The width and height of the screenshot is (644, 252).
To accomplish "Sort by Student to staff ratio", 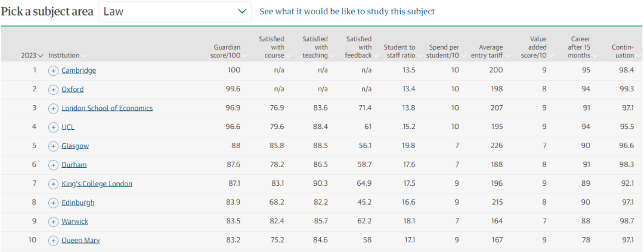I will pos(400,51).
